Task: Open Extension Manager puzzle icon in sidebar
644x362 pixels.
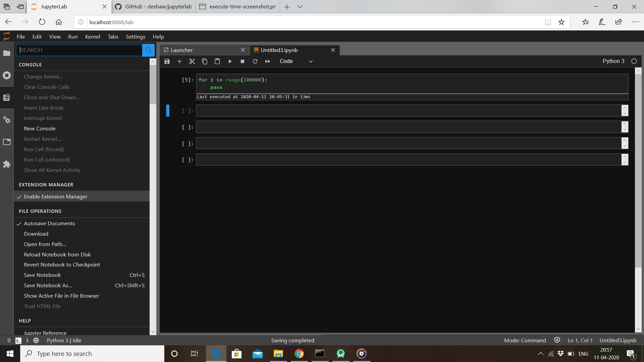Action: tap(7, 164)
